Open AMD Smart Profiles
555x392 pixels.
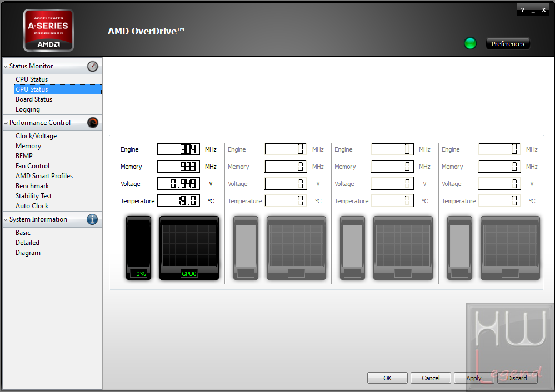[44, 176]
